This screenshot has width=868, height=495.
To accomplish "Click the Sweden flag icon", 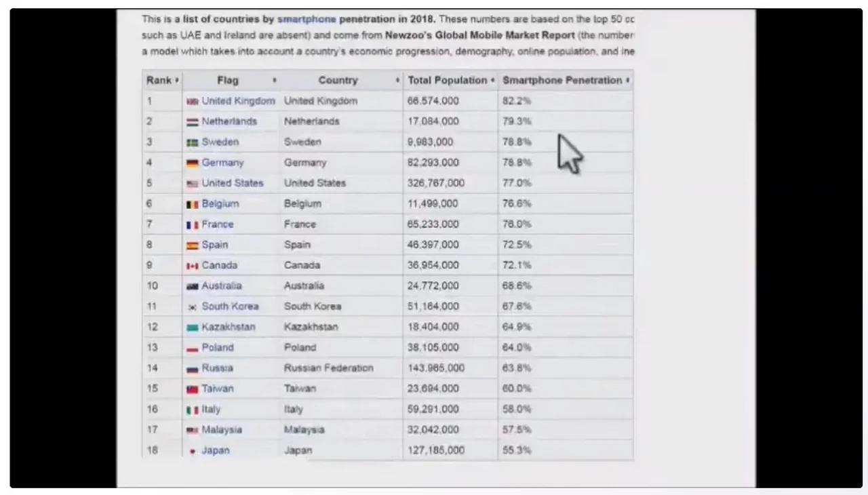I will 193,143.
